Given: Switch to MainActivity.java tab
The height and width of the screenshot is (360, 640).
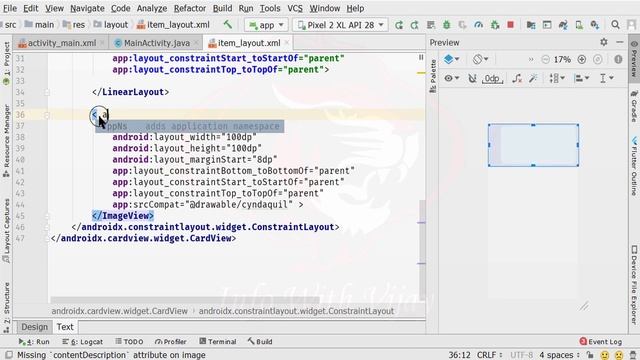Looking at the screenshot, I should click(157, 43).
